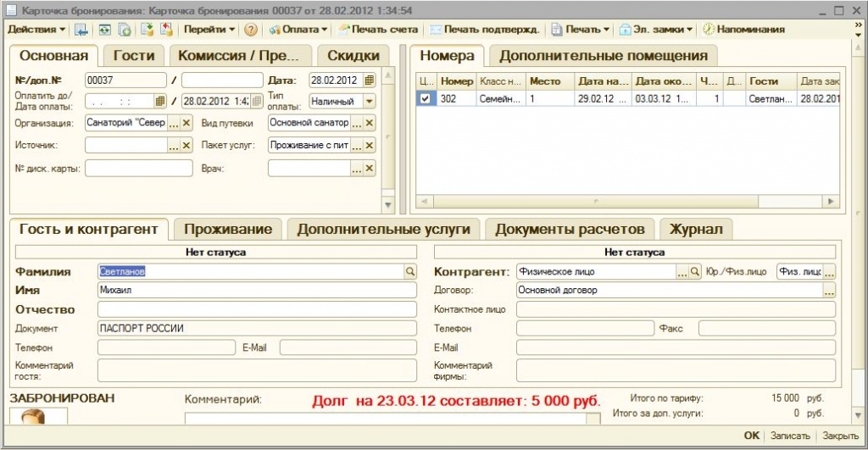Image resolution: width=868 pixels, height=450 pixels.
Task: Switch to the Проживание tab
Action: point(228,229)
